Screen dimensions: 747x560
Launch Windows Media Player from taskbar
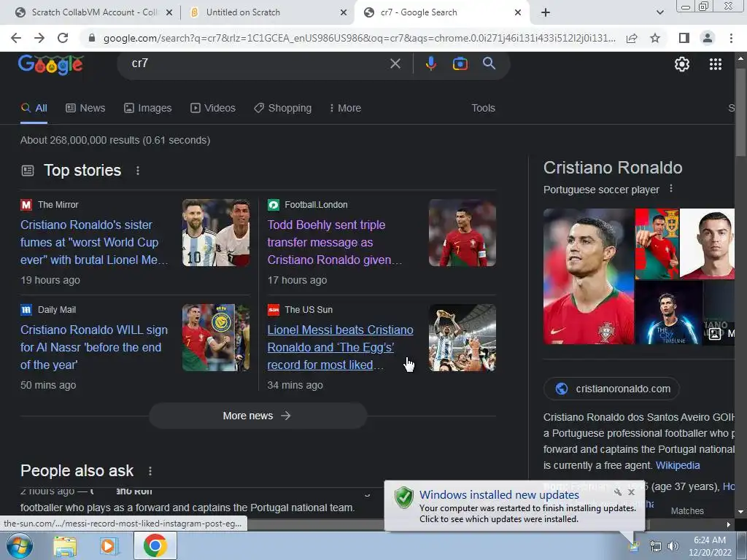point(109,546)
